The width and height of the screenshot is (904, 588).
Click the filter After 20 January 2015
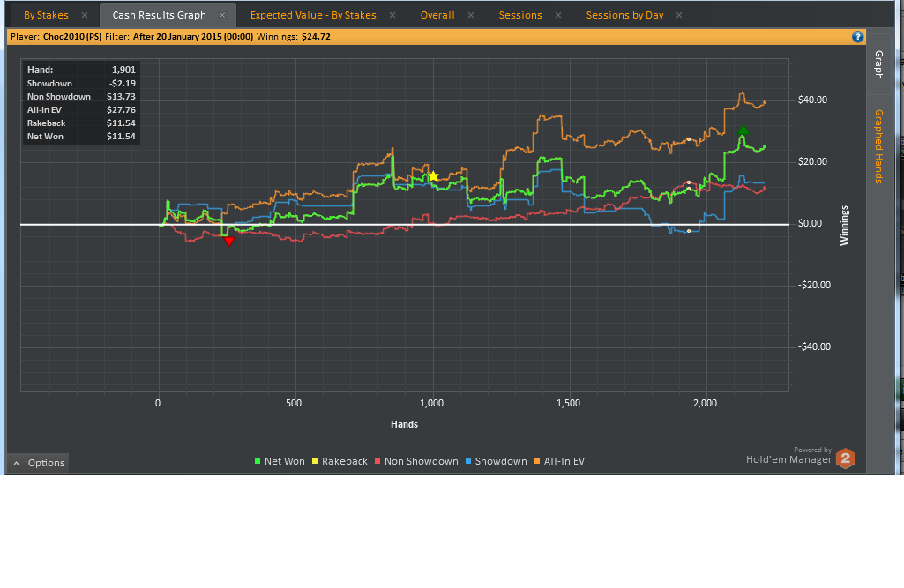point(193,37)
